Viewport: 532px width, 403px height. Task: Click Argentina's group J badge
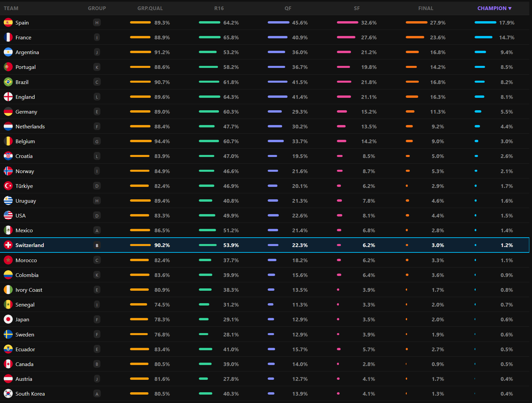(x=97, y=52)
